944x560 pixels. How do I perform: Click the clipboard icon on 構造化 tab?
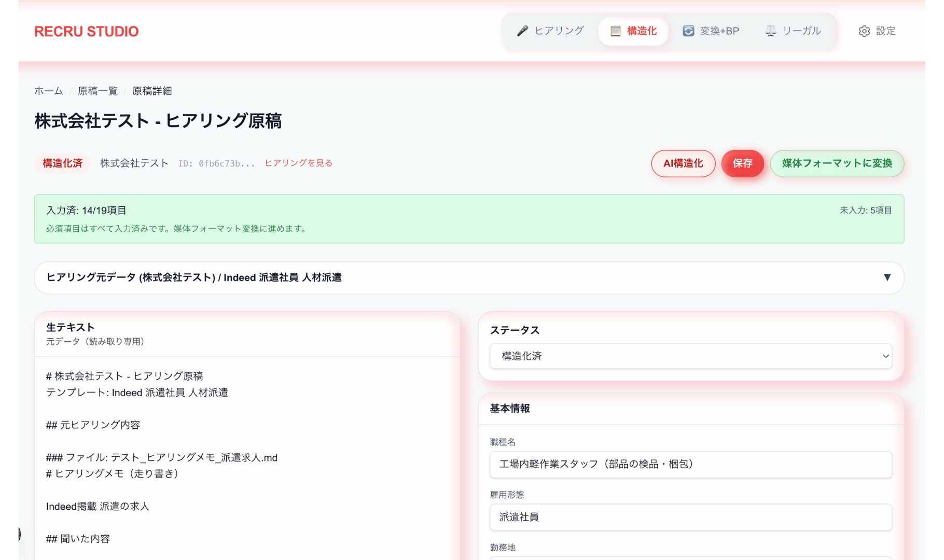615,31
